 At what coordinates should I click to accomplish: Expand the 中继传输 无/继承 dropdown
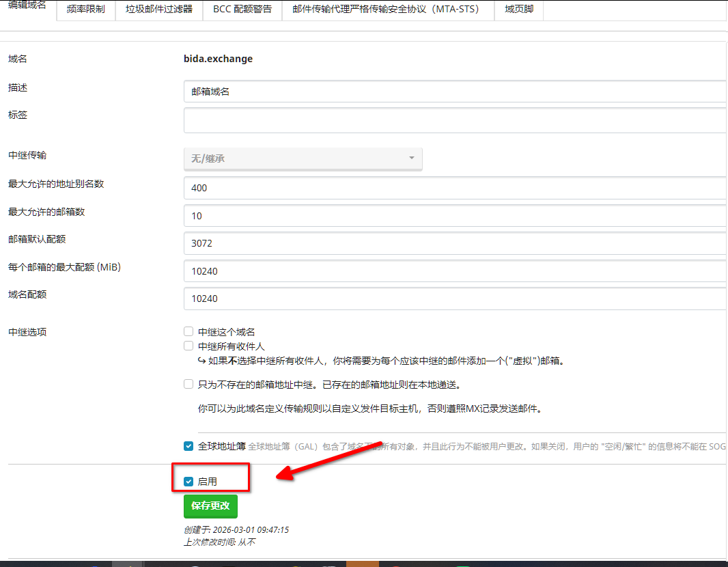pyautogui.click(x=303, y=158)
